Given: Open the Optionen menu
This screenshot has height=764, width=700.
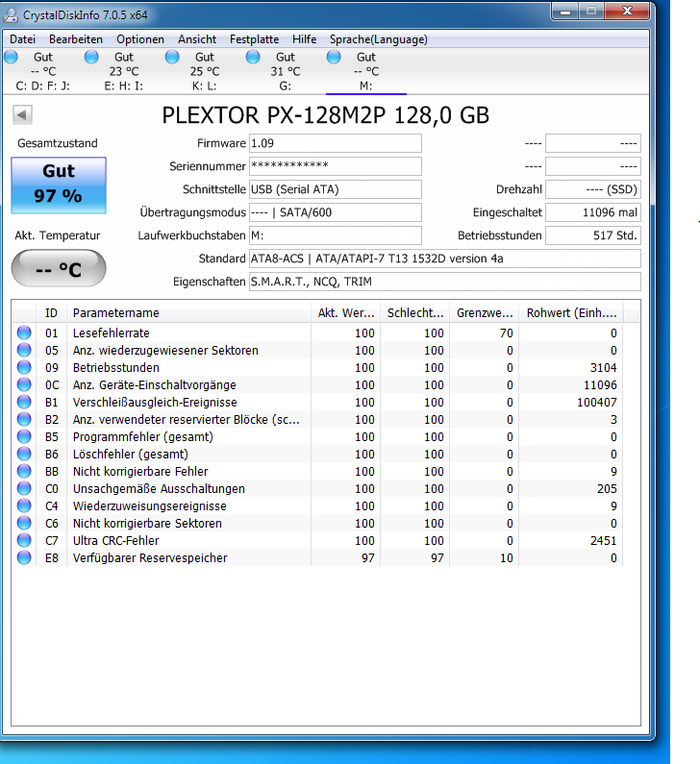Looking at the screenshot, I should (139, 39).
